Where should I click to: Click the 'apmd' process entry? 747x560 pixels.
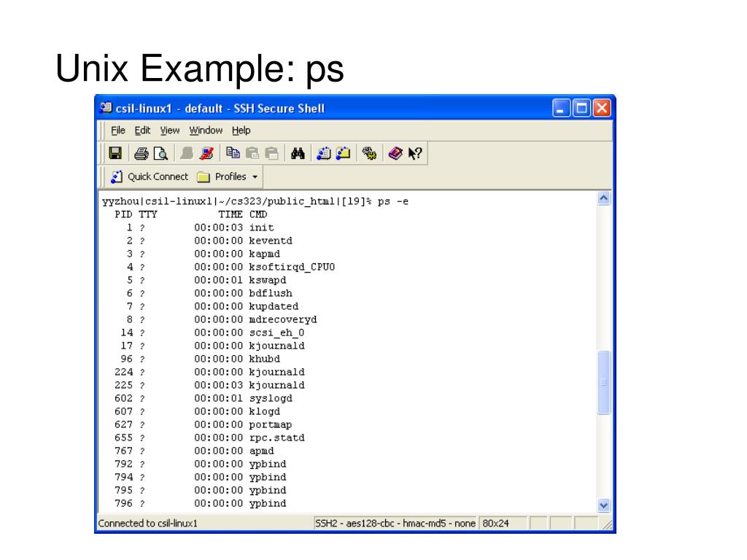click(x=262, y=451)
